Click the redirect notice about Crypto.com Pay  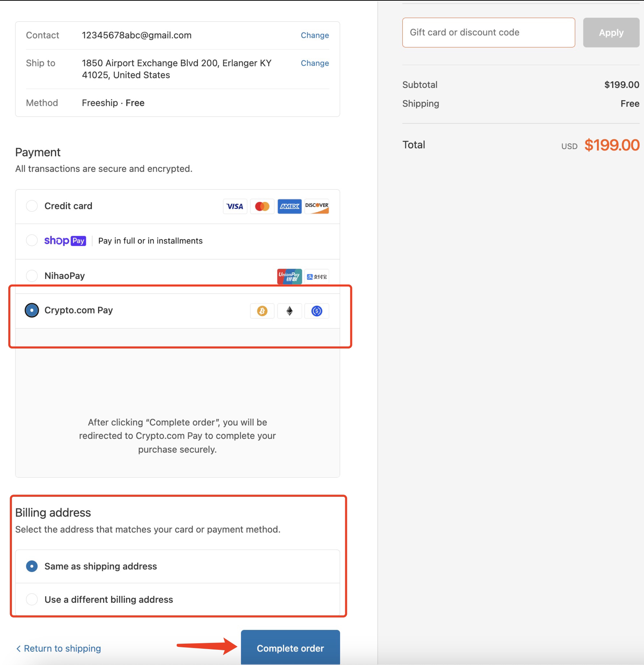tap(177, 436)
